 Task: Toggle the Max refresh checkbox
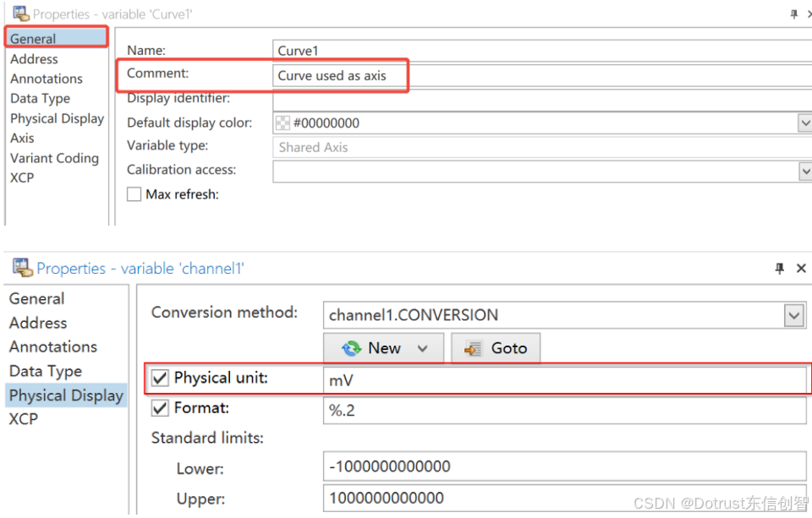134,194
